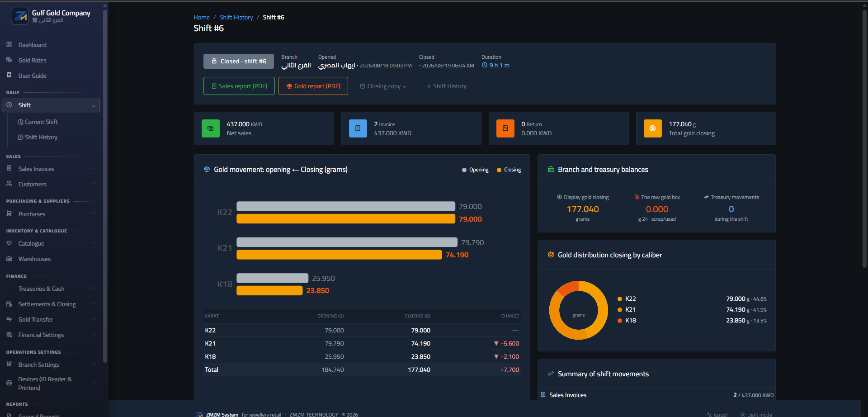
Task: Click the Shift History breadcrumb link
Action: tap(236, 17)
